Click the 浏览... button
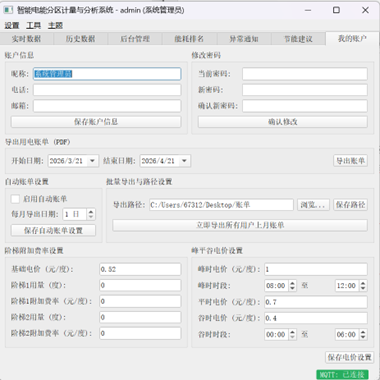Image resolution: width=380 pixels, height=380 pixels. coord(313,205)
